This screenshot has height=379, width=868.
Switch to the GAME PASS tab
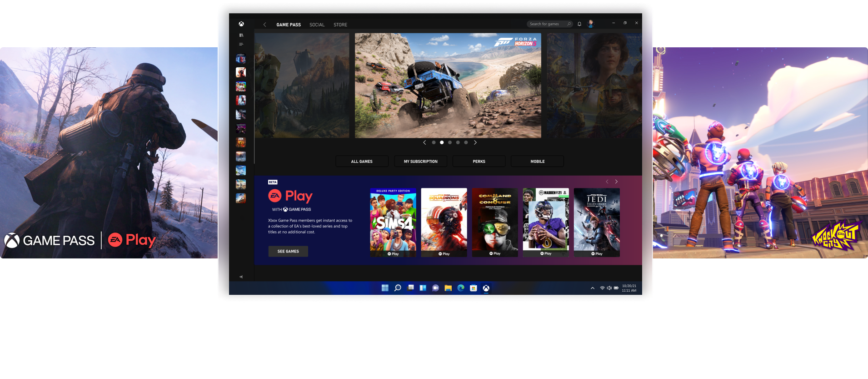(289, 25)
